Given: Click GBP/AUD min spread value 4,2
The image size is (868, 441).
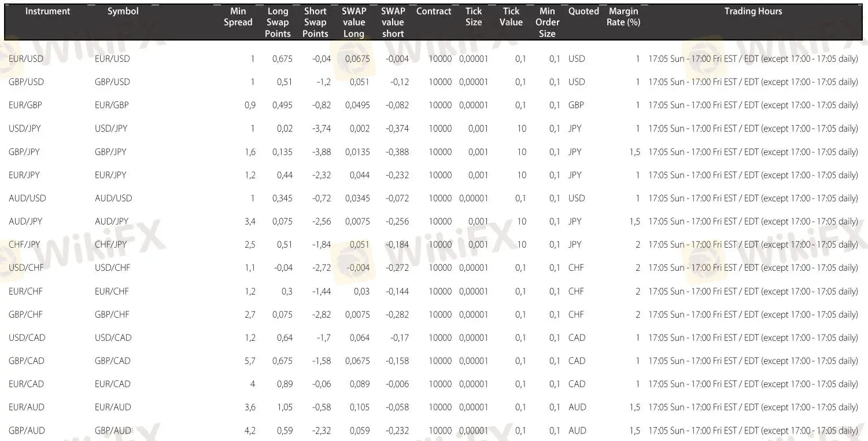Looking at the screenshot, I should (250, 431).
